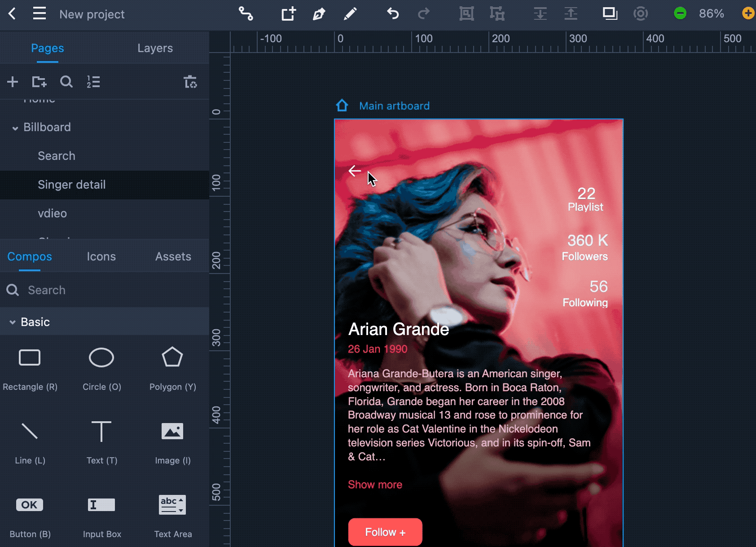Click the home icon beside Main artboard
The image size is (756, 547).
tap(342, 106)
